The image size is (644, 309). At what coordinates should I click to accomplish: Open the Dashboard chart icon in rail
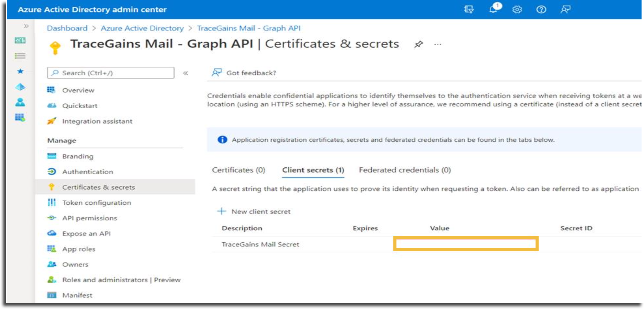pos(20,40)
